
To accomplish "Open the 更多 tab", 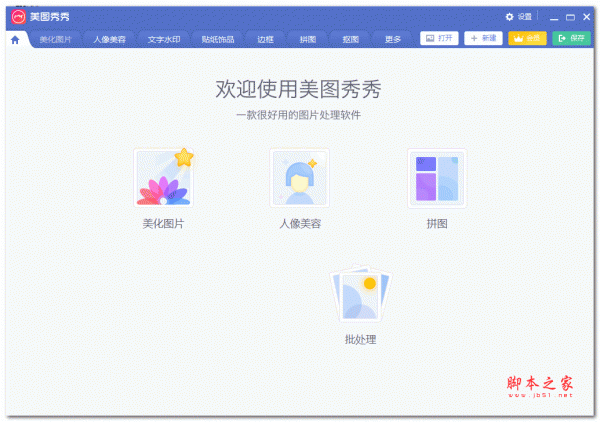I will (x=393, y=39).
